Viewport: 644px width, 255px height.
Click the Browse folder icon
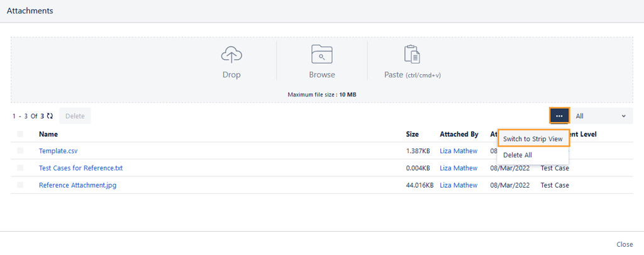coord(321,55)
